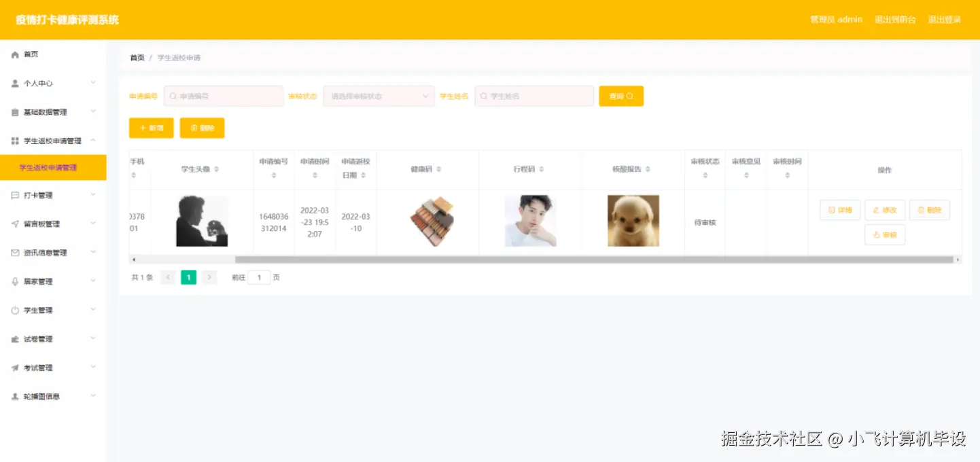Expand 资讯信息管理 chevron in sidebar
Image resolution: width=980 pixels, height=462 pixels.
click(x=93, y=252)
